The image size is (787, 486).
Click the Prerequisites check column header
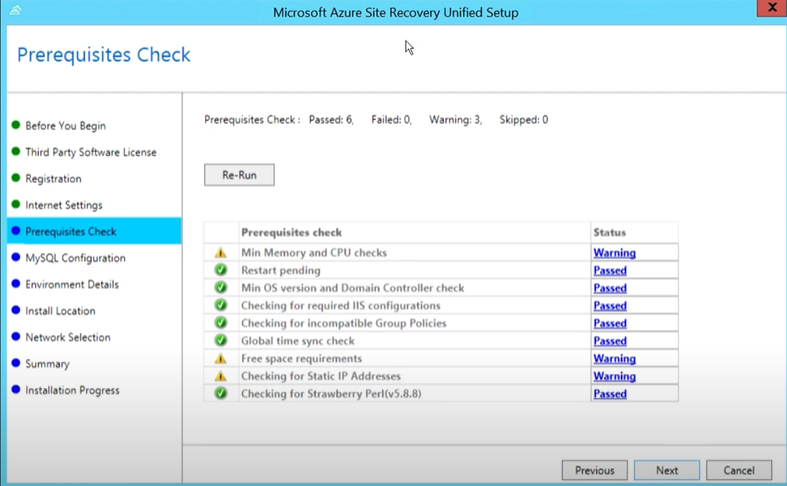[x=415, y=232]
